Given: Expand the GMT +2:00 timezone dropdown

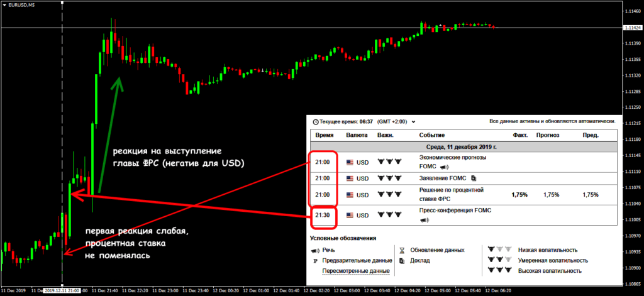Looking at the screenshot, I should coord(414,122).
